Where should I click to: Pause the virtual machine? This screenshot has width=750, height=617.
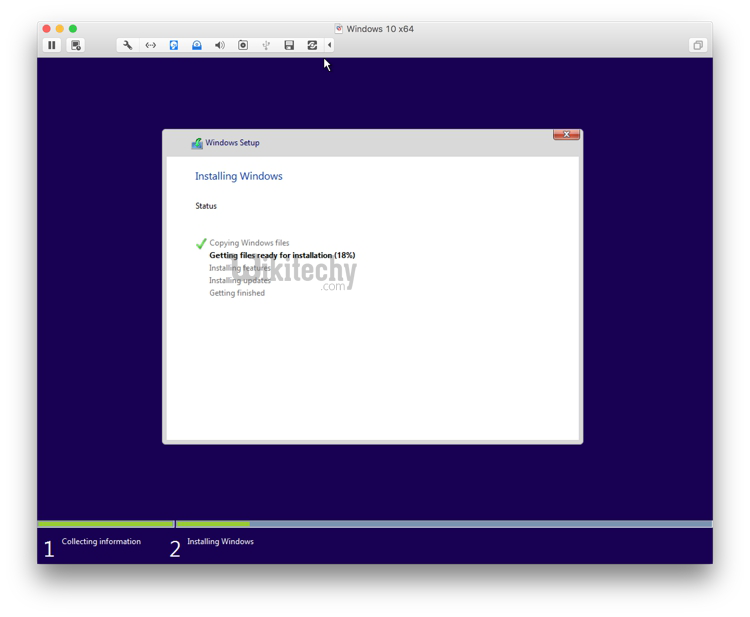52,45
